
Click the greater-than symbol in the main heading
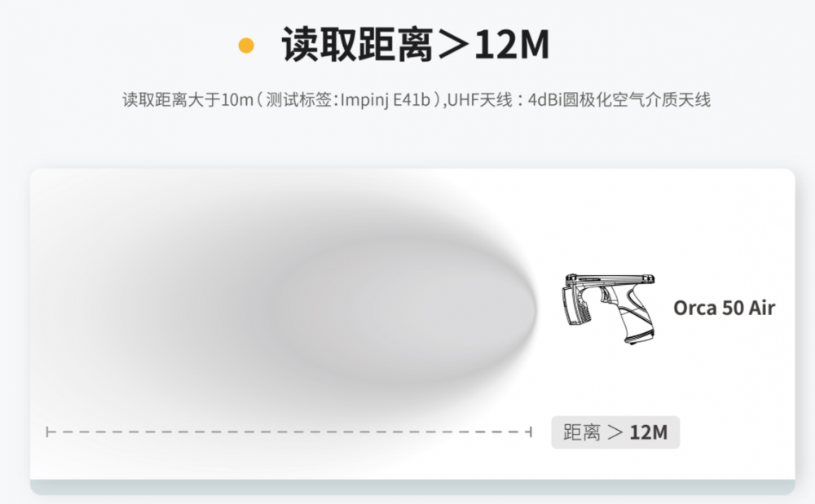pyautogui.click(x=454, y=46)
